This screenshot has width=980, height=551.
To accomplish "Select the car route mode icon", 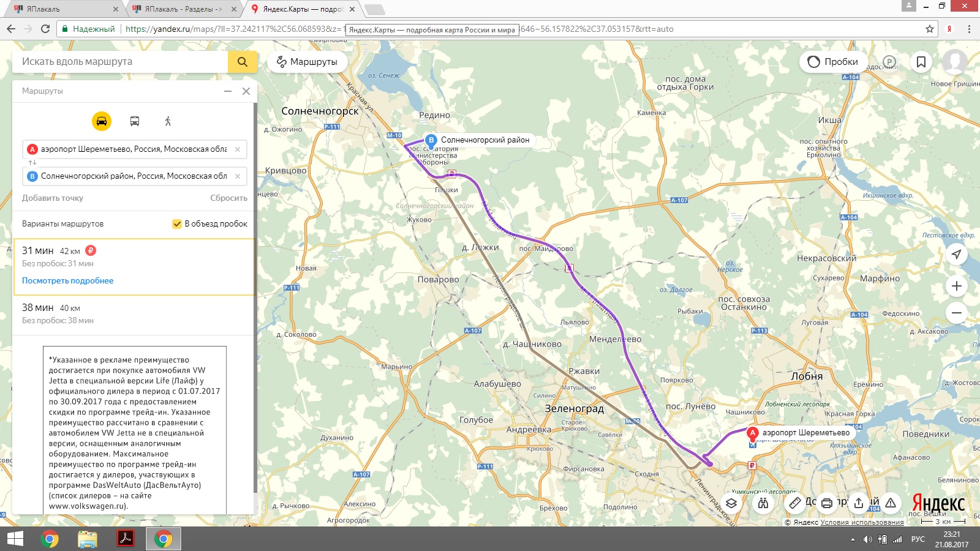I will coord(102,121).
